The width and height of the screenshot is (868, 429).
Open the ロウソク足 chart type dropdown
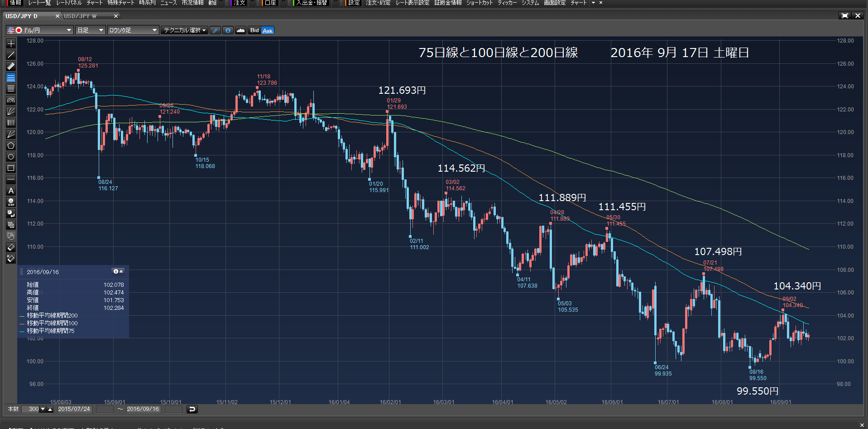[133, 30]
